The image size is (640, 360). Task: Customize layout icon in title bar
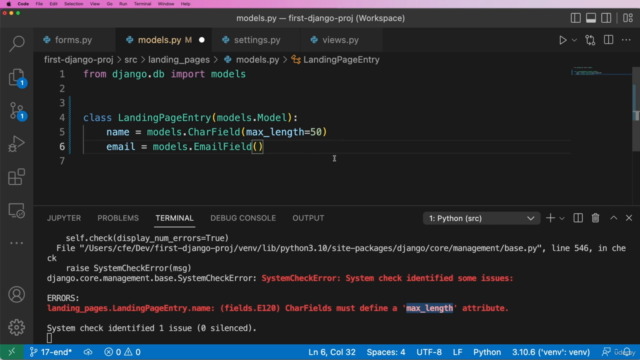[628, 18]
